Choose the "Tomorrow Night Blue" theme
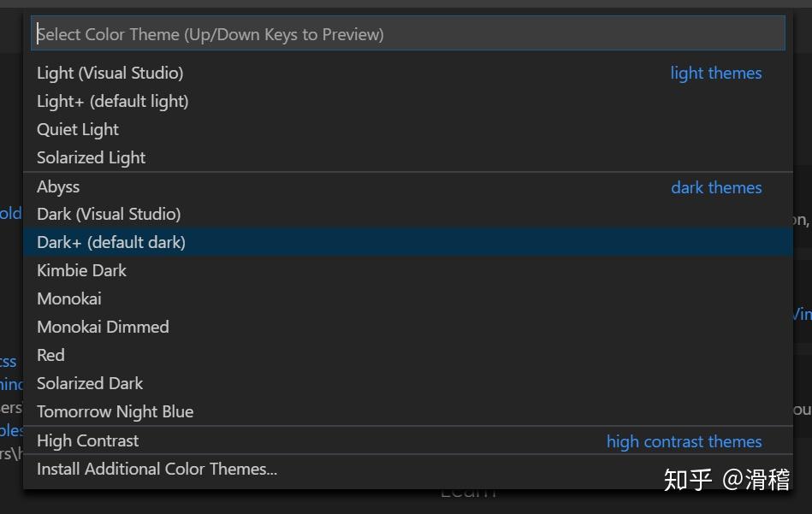The width and height of the screenshot is (812, 514). point(115,411)
